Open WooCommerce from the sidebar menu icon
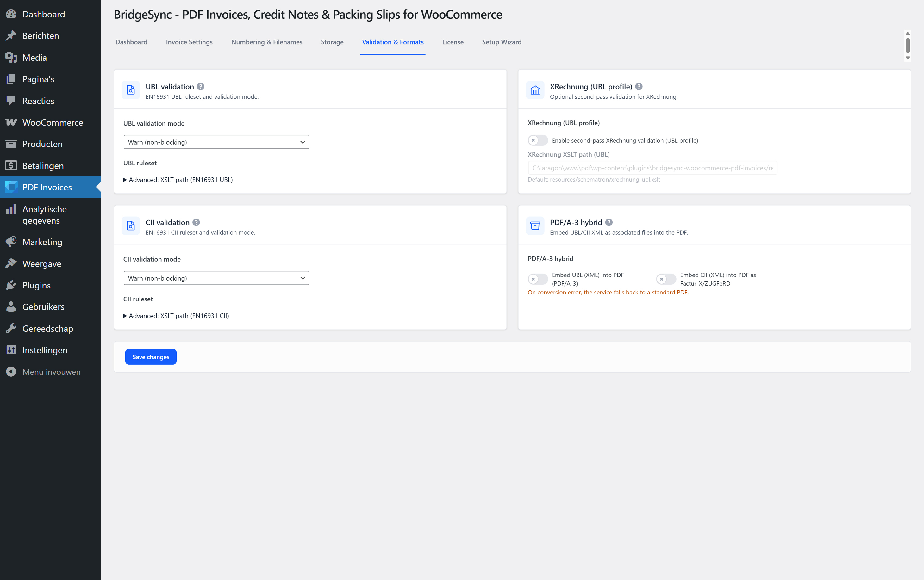 tap(11, 122)
